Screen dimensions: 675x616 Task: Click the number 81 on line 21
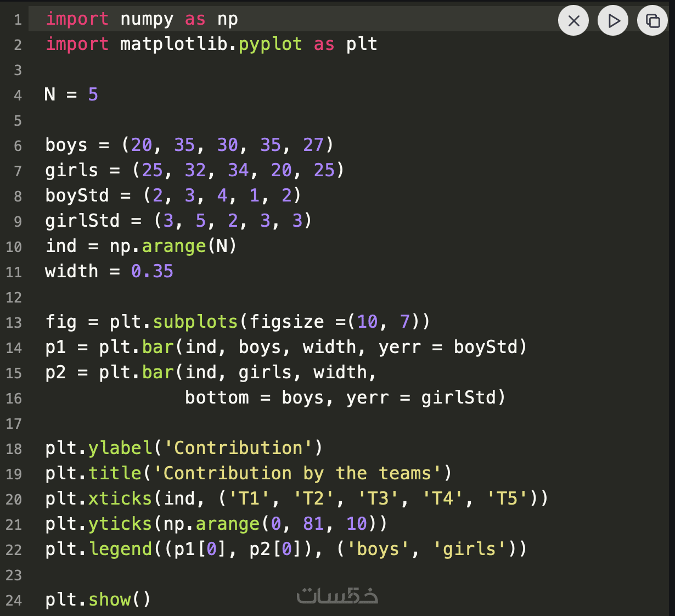[313, 524]
